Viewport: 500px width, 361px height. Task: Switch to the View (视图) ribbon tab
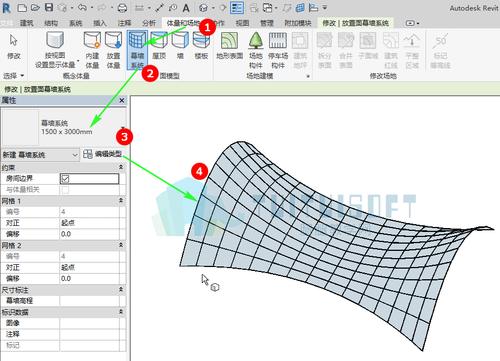(242, 23)
